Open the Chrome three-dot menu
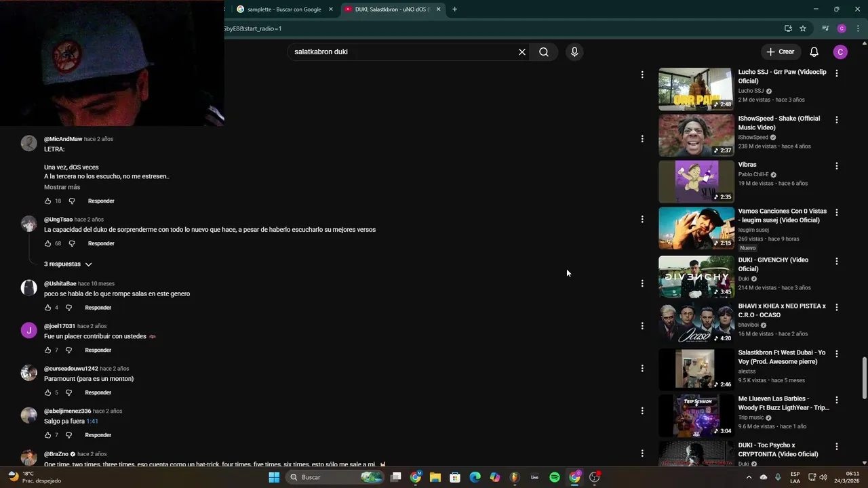Screen dimensions: 868x488 tap(858, 28)
